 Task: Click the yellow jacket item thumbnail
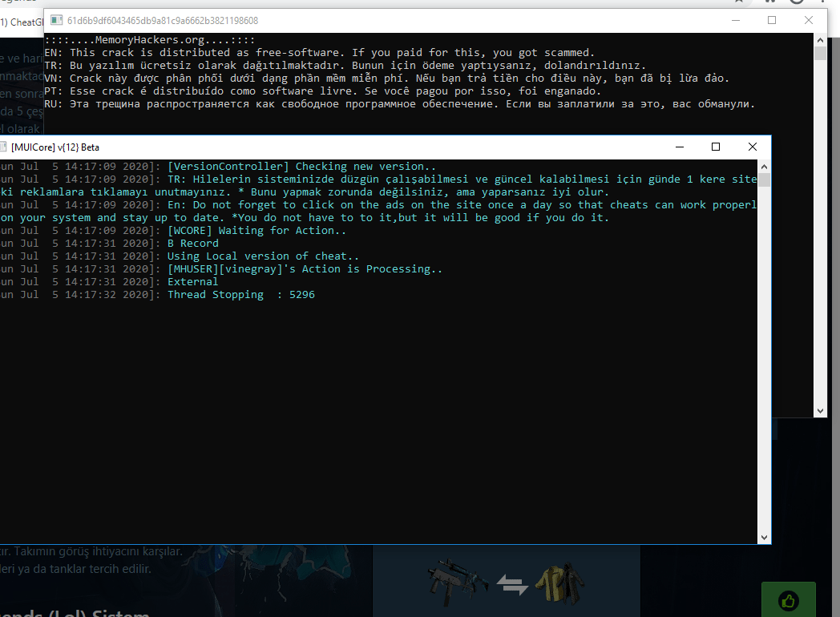[x=559, y=583]
